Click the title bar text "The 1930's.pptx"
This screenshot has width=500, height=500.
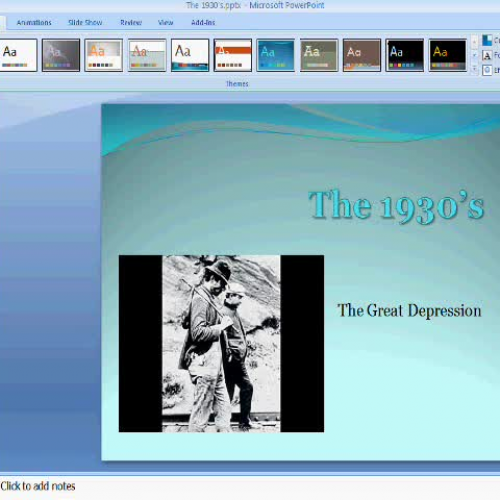click(213, 5)
